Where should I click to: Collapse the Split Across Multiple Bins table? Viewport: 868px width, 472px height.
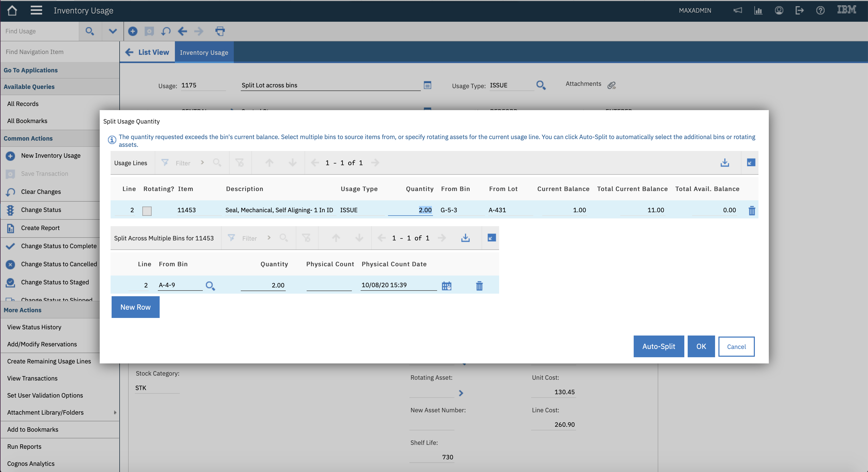coord(491,238)
